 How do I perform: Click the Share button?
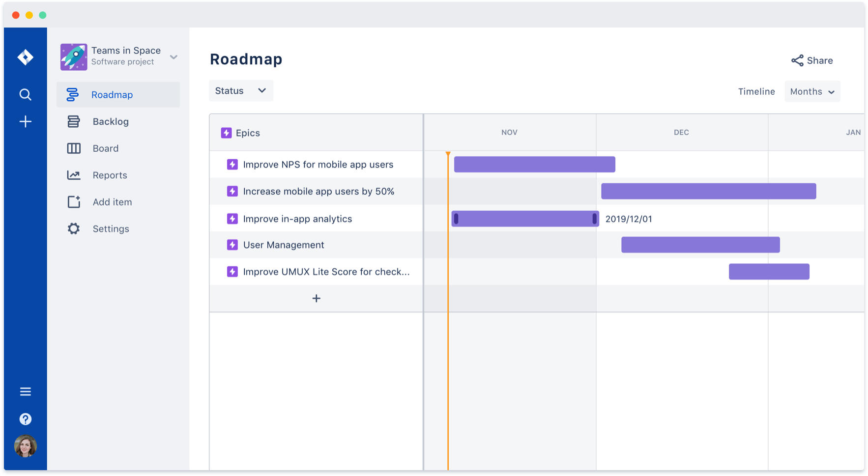[x=812, y=60]
